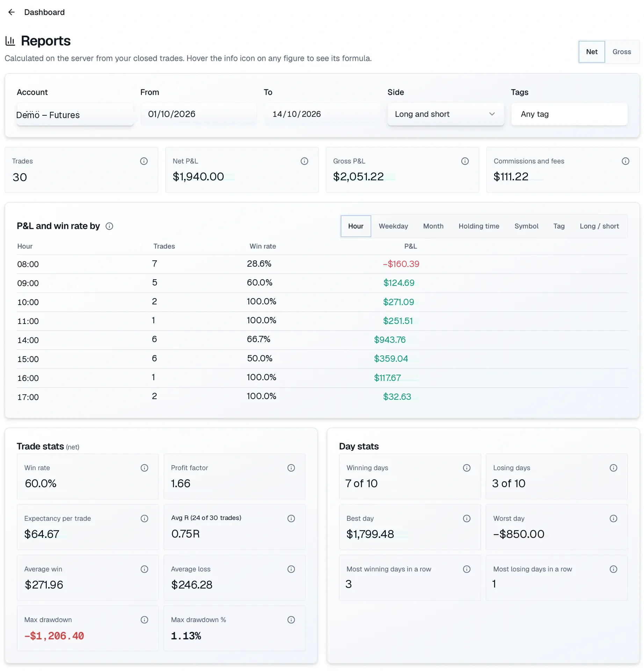The width and height of the screenshot is (644, 671).
Task: Open the Net P&L info icon
Action: coord(304,161)
